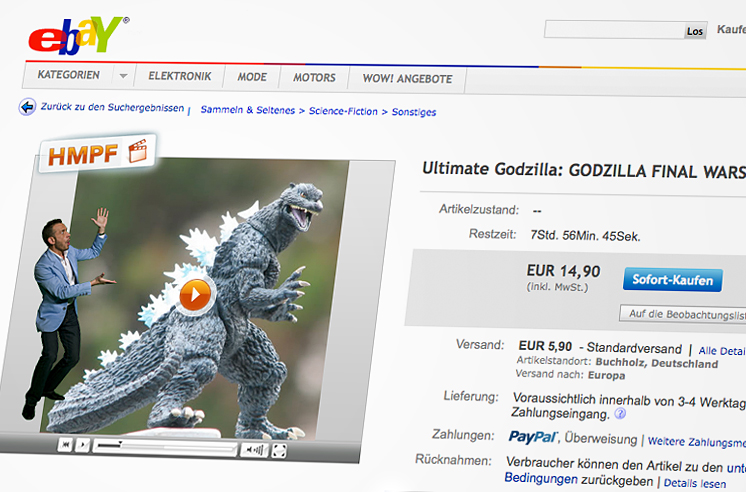Open delivery help question mark icon
Image resolution: width=746 pixels, height=492 pixels.
tap(620, 413)
